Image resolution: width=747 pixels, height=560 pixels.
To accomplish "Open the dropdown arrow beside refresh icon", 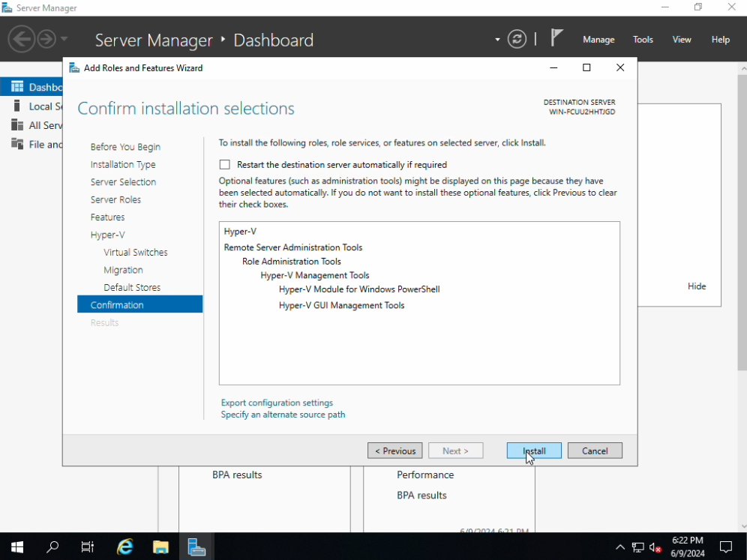I will tap(497, 40).
